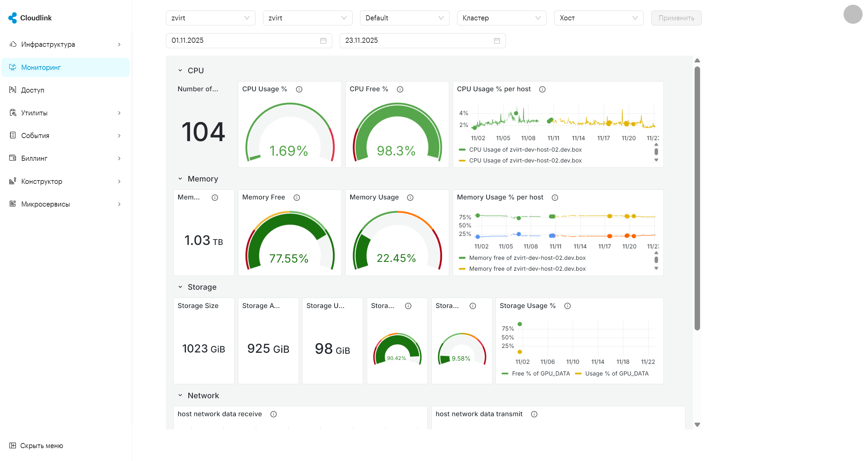
Task: Show info for Memory Free panel
Action: pyautogui.click(x=297, y=197)
